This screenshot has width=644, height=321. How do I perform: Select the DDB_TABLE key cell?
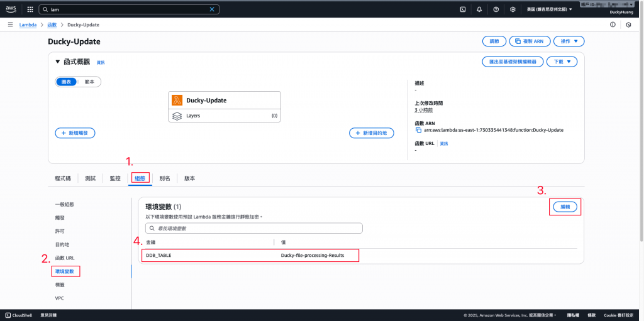[x=158, y=255]
